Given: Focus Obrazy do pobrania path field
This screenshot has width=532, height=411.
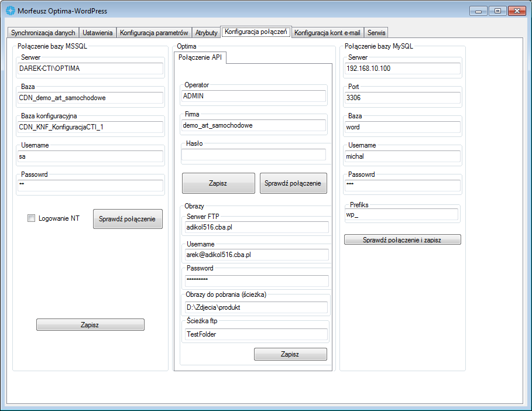Looking at the screenshot, I should point(256,307).
